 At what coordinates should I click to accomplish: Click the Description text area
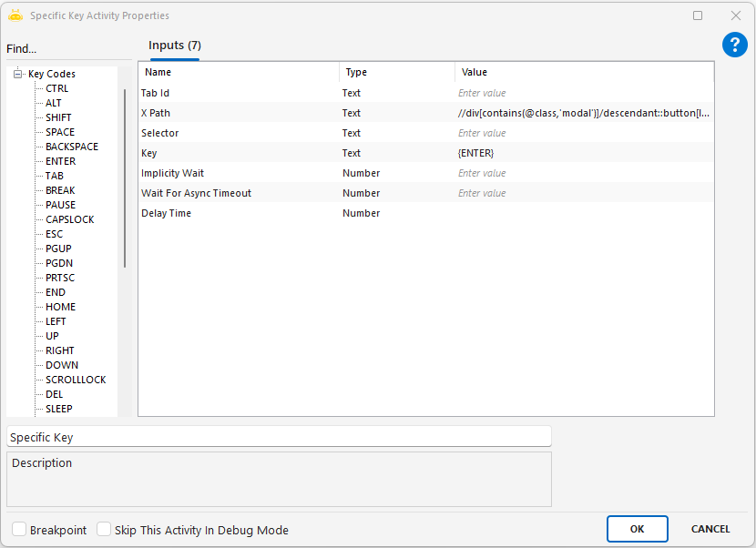click(279, 479)
